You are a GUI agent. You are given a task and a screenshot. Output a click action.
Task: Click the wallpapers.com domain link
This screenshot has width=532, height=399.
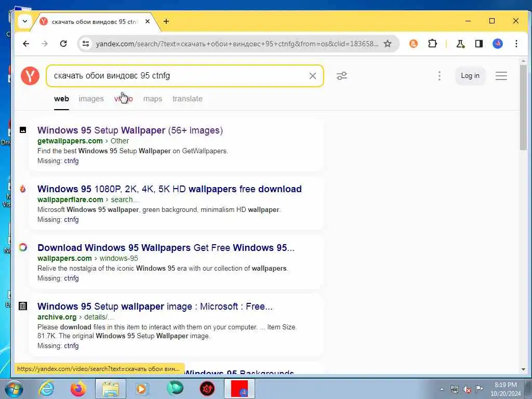click(64, 258)
